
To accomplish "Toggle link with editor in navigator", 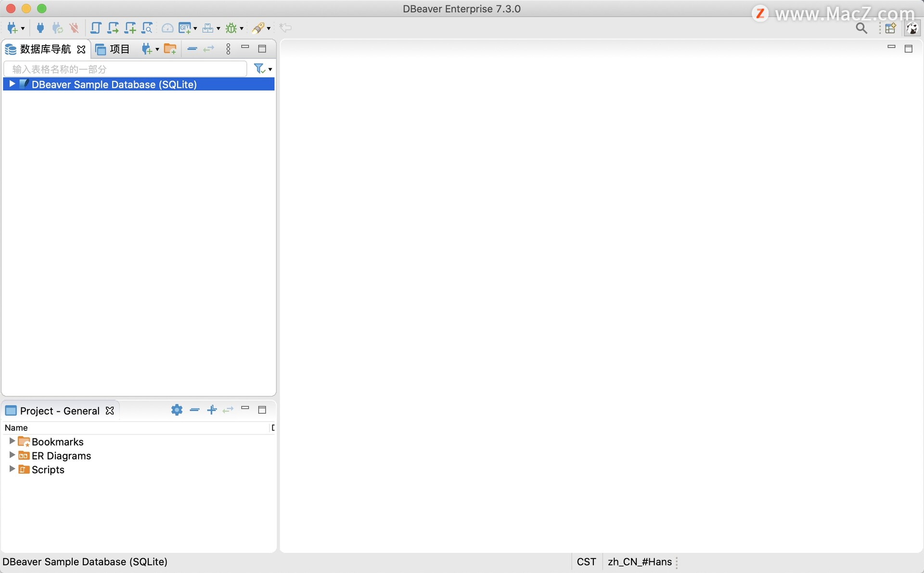I will click(x=208, y=49).
